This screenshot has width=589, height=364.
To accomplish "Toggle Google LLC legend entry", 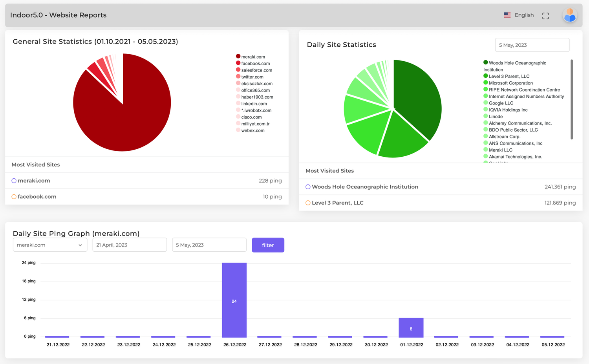I will point(501,103).
